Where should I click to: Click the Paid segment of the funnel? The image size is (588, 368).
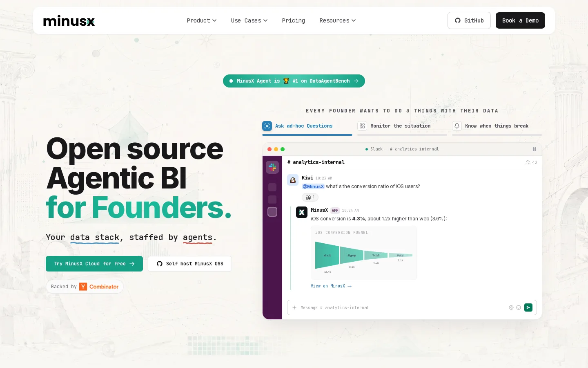(400, 255)
